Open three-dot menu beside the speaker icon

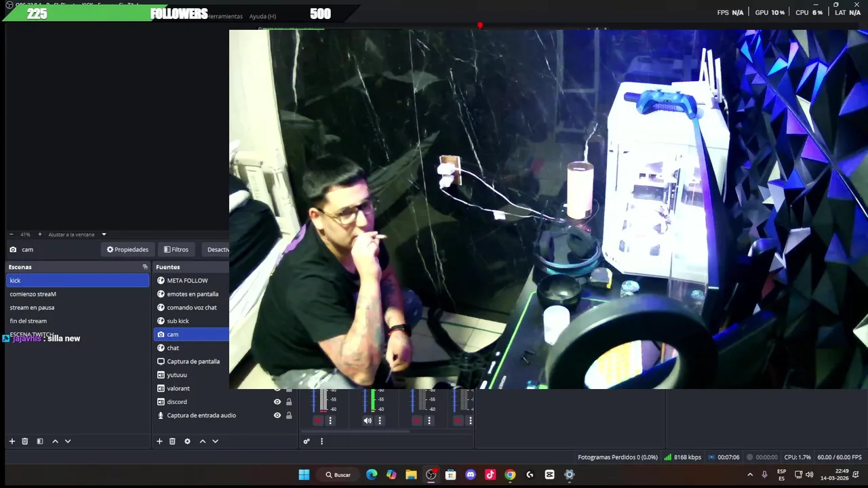point(380,421)
